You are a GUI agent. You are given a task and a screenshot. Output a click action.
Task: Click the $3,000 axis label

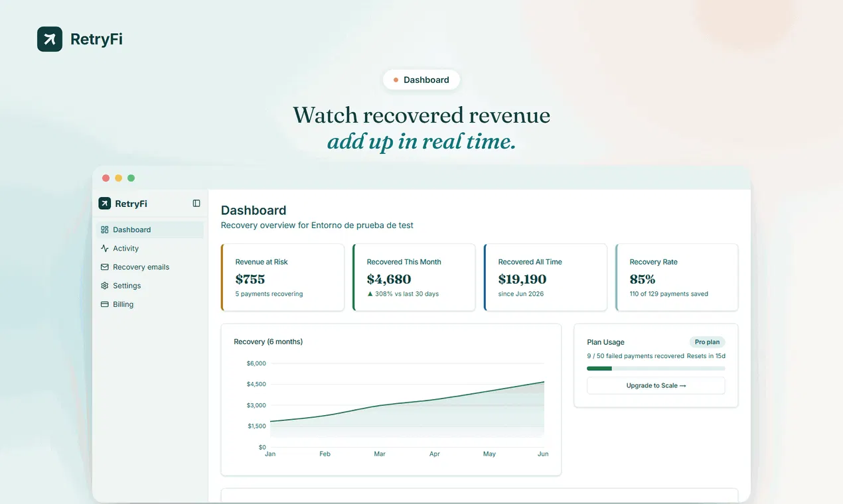click(256, 405)
